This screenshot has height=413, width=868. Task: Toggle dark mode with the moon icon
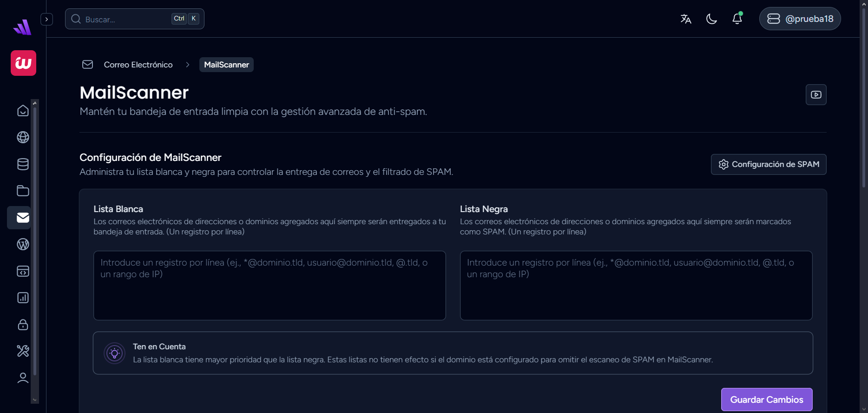[x=711, y=19]
